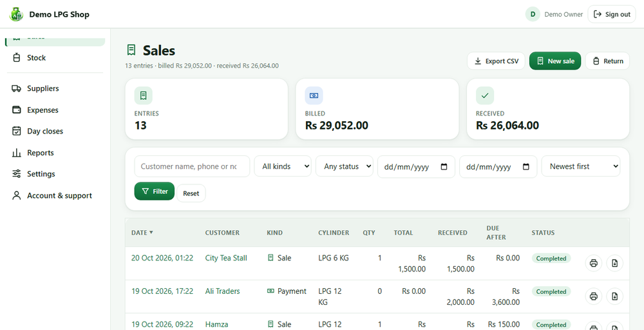Click the Account & support person icon
Image resolution: width=644 pixels, height=330 pixels.
(17, 195)
